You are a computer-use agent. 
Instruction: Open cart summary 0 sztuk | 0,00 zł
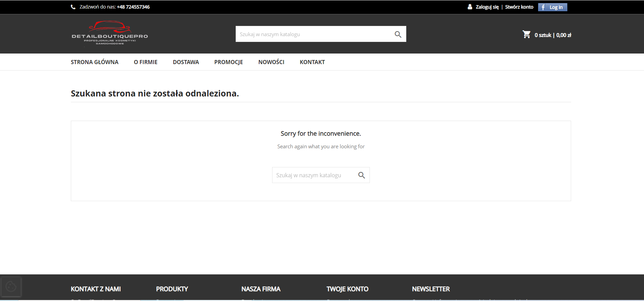pos(553,35)
